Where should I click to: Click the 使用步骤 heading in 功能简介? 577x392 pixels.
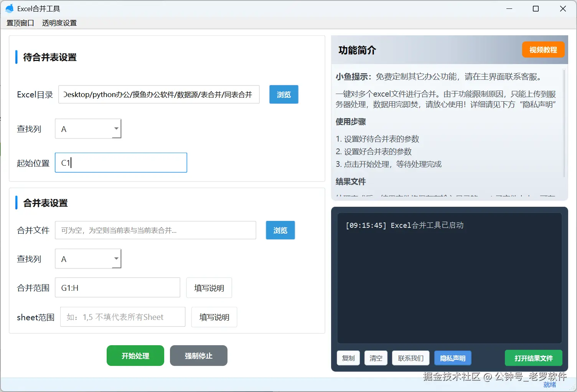pos(351,122)
